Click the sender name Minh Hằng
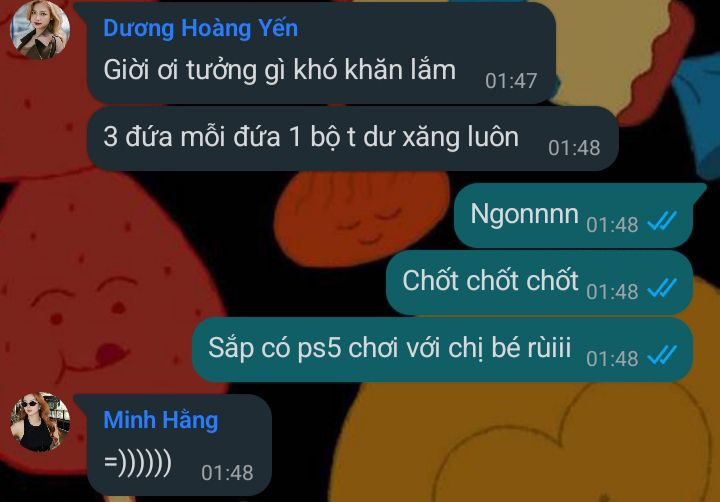The height and width of the screenshot is (502, 720). tap(161, 421)
